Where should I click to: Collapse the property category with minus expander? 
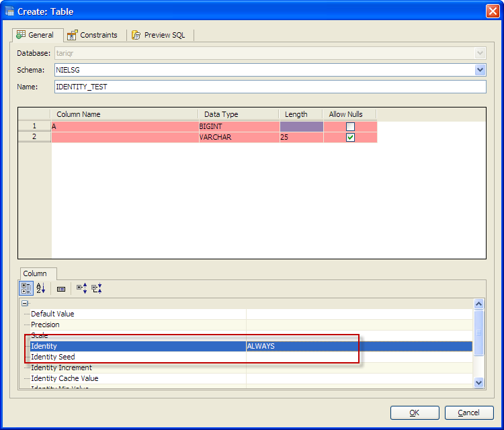pos(25,303)
